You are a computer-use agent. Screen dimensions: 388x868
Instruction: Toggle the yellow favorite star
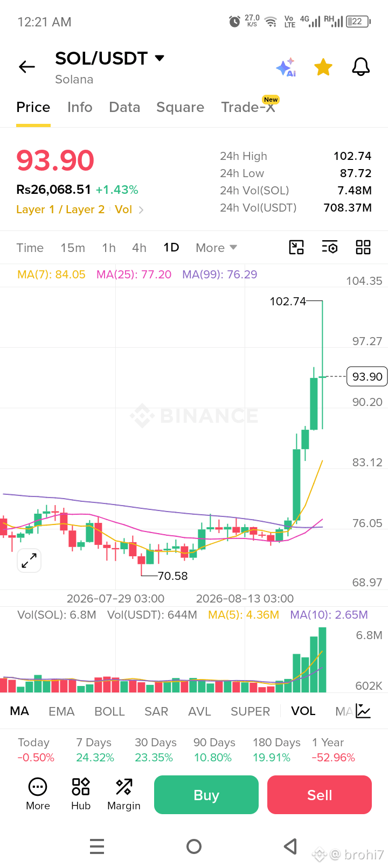[323, 67]
